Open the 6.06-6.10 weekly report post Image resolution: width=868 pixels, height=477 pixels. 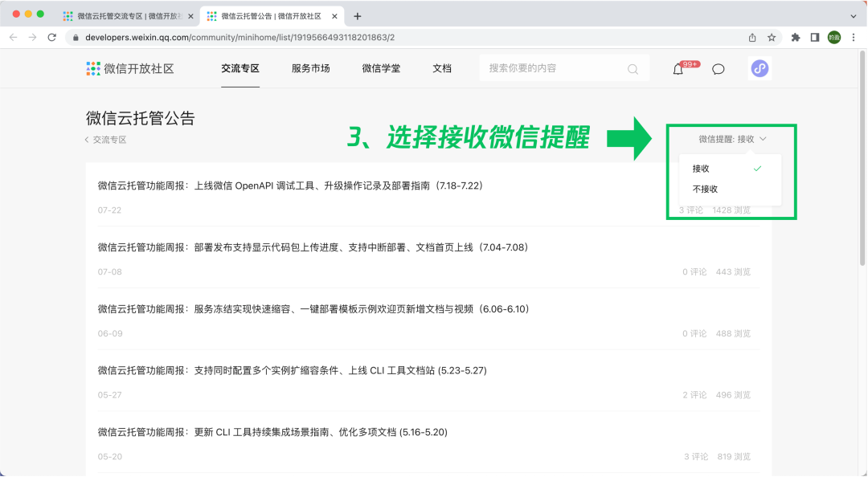click(x=313, y=309)
